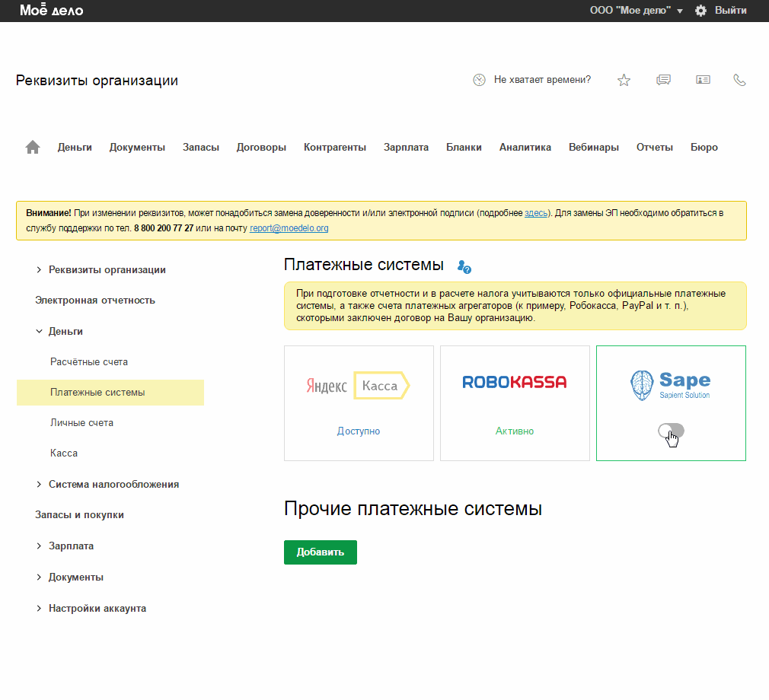The width and height of the screenshot is (769, 700).
Task: Go to the Аналитика menu item
Action: point(525,148)
